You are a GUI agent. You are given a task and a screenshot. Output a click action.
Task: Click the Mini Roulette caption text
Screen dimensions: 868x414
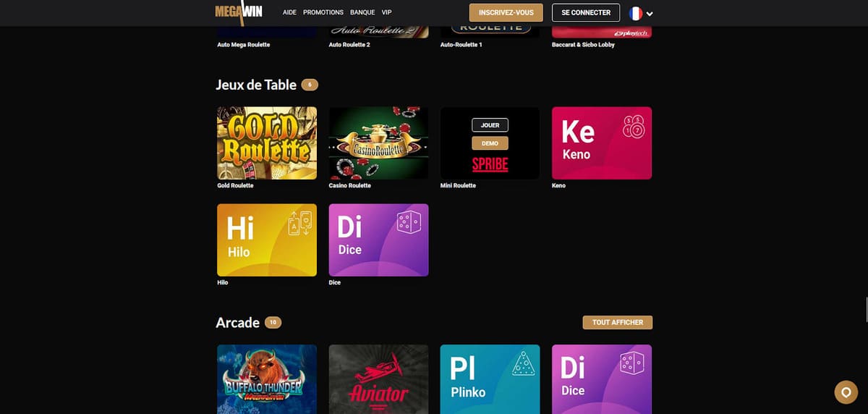pos(458,185)
